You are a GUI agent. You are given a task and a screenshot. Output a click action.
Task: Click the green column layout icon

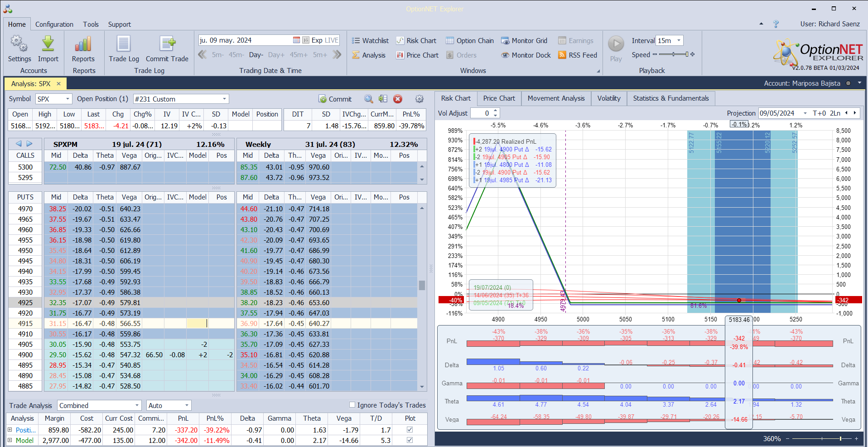click(383, 99)
